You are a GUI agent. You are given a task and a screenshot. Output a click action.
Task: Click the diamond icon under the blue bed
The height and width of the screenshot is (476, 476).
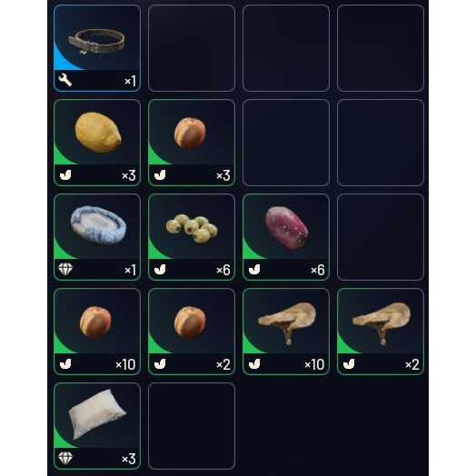pos(65,269)
